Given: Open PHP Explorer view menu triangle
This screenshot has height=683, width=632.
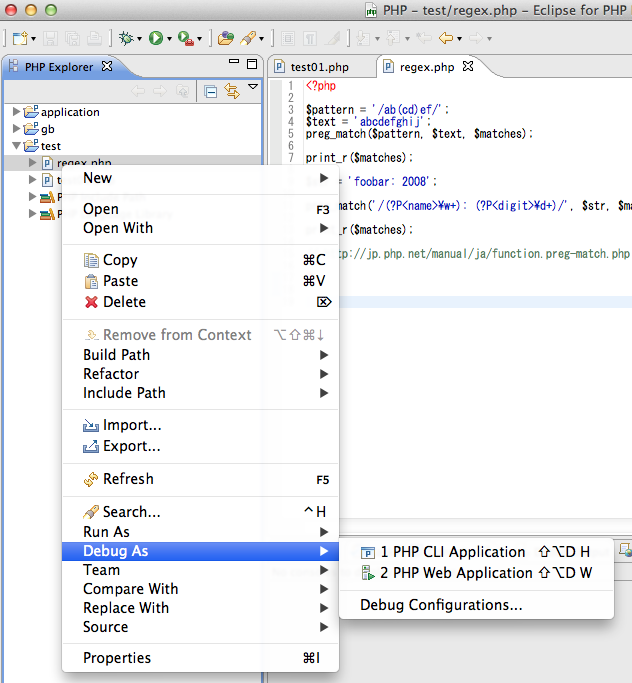Looking at the screenshot, I should [253, 87].
